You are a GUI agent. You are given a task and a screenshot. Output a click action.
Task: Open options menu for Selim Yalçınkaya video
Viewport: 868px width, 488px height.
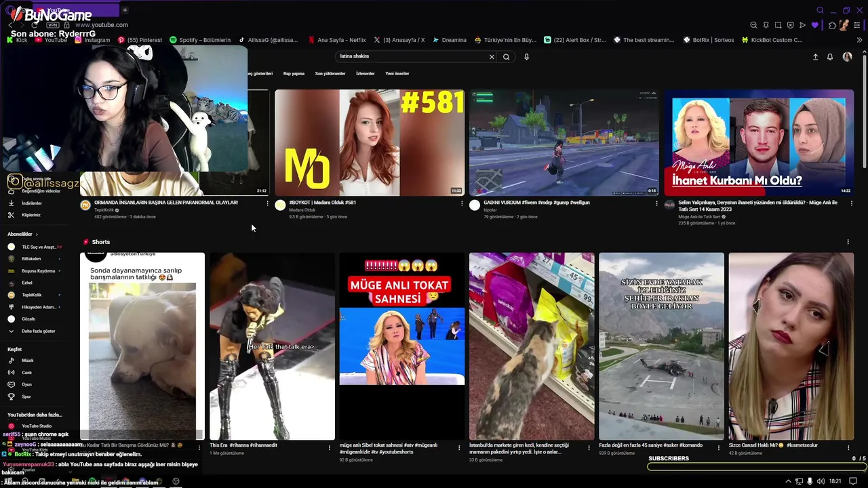tap(852, 203)
